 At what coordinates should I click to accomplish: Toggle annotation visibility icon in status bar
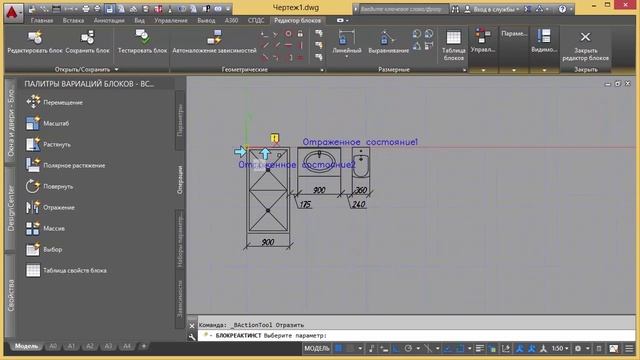point(519,349)
